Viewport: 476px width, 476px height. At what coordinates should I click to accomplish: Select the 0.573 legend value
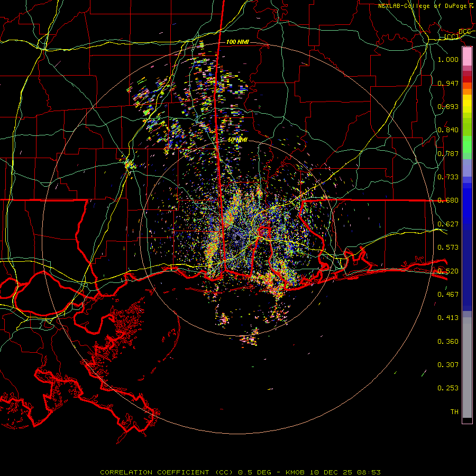pos(448,248)
